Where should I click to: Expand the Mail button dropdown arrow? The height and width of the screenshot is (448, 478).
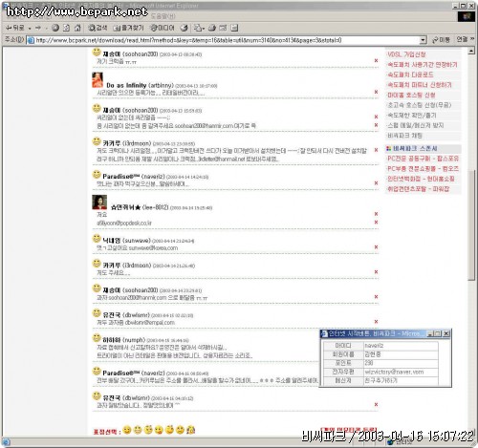click(x=204, y=29)
